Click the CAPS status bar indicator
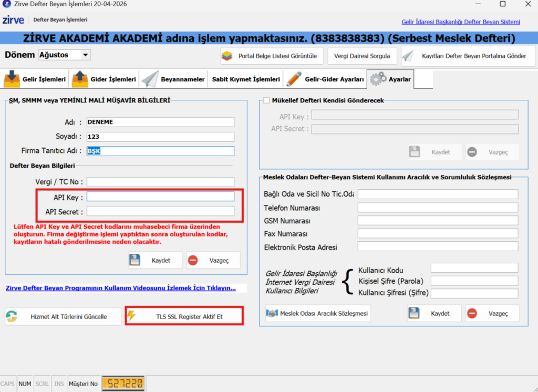The width and height of the screenshot is (538, 392). coord(7,384)
